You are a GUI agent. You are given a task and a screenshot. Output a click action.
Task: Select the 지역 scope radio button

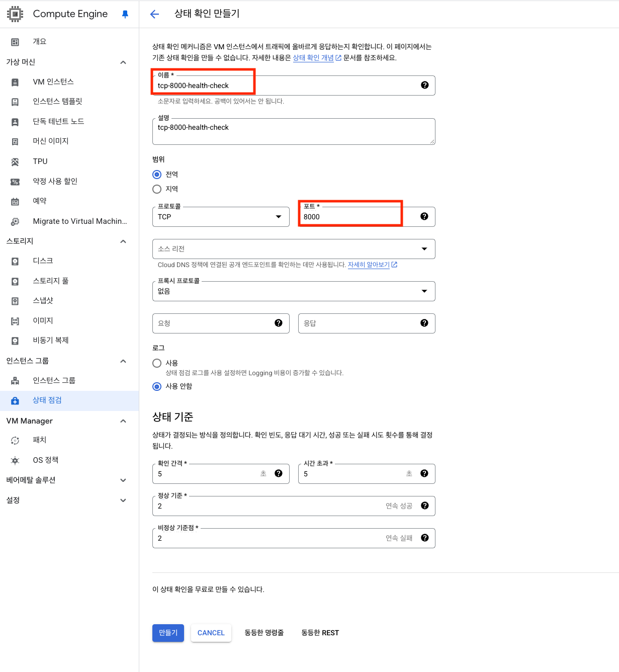(157, 189)
